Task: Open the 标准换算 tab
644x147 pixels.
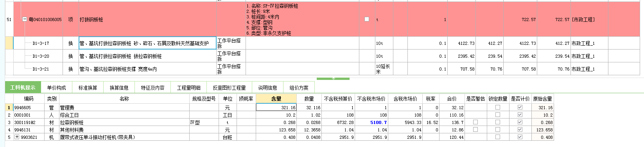Action: point(88,88)
